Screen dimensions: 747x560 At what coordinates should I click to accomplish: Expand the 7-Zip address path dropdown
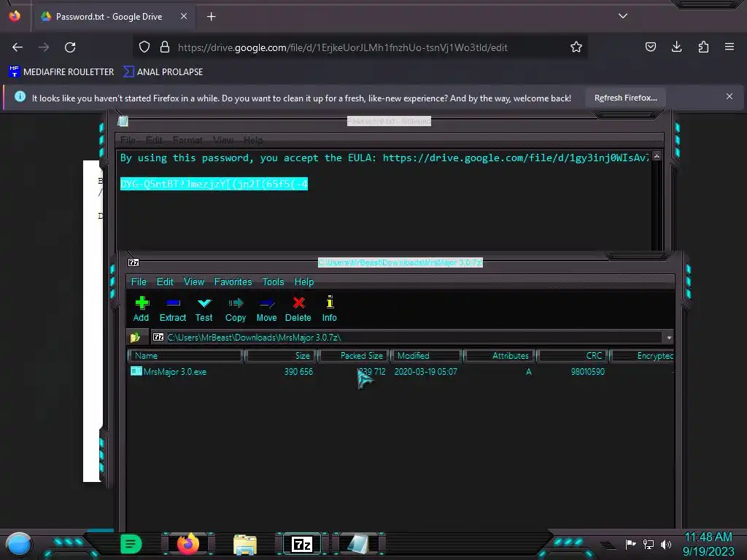pos(669,338)
